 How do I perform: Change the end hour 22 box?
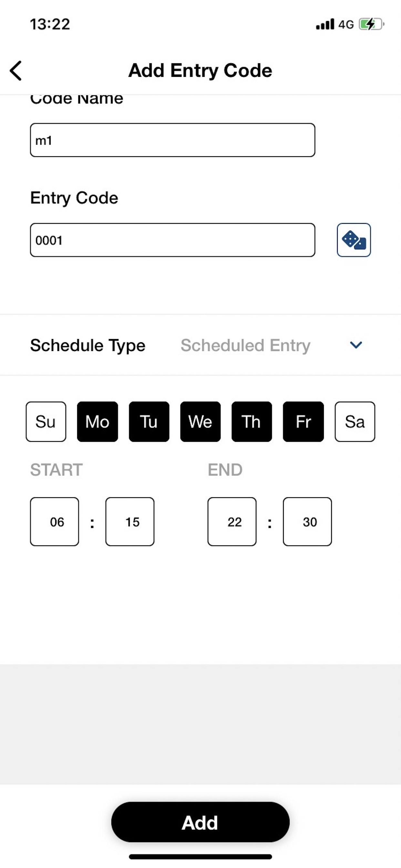[232, 522]
